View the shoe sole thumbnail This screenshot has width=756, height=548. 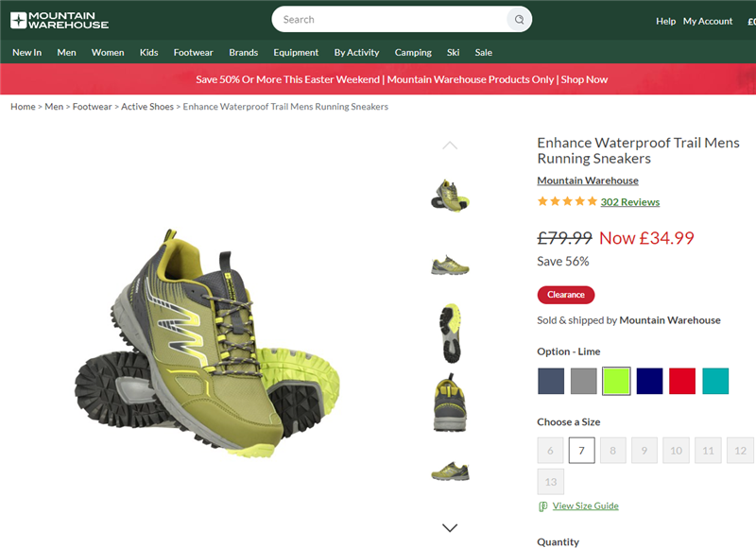(450, 333)
